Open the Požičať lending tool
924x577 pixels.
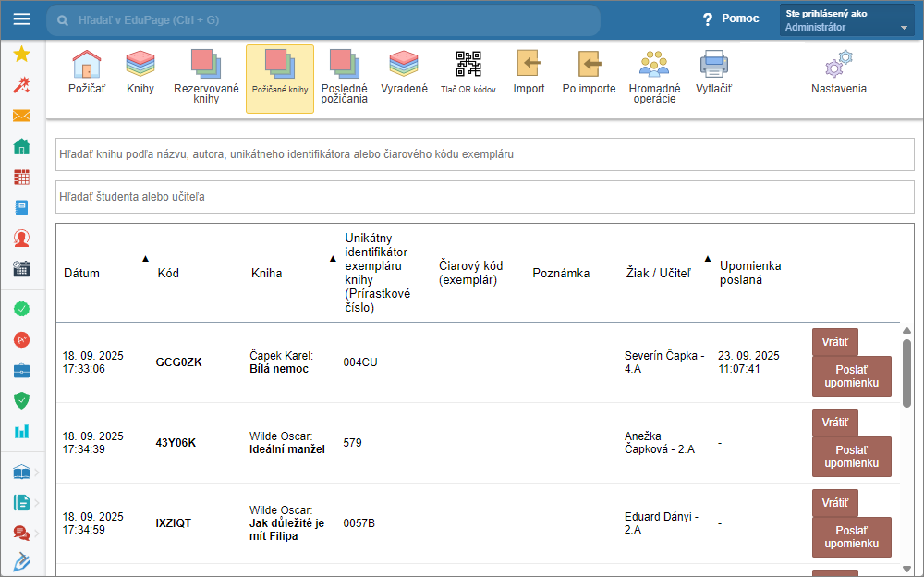[x=86, y=74]
